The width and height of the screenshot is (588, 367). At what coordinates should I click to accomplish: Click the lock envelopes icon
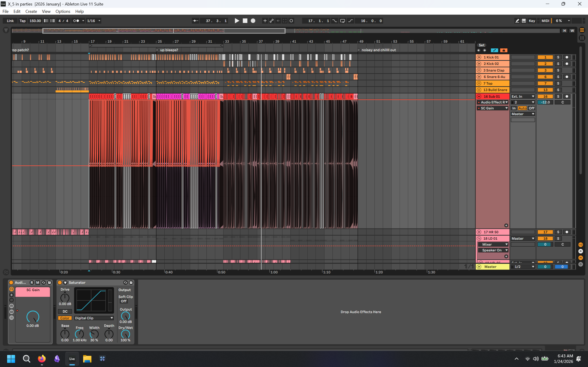click(503, 50)
